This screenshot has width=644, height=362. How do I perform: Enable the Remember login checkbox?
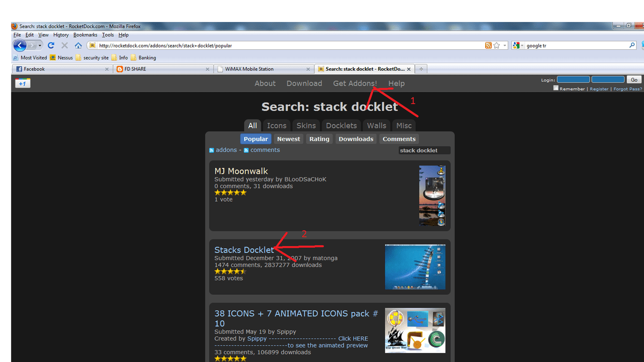point(557,88)
